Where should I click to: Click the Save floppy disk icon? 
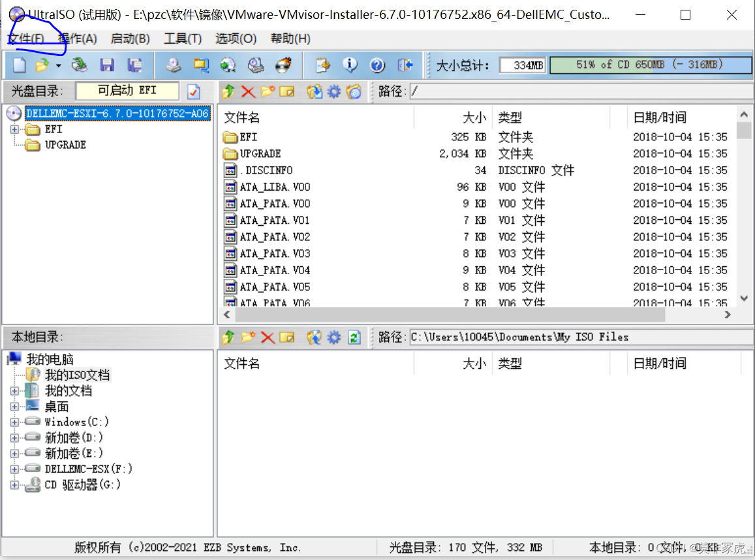click(x=107, y=65)
